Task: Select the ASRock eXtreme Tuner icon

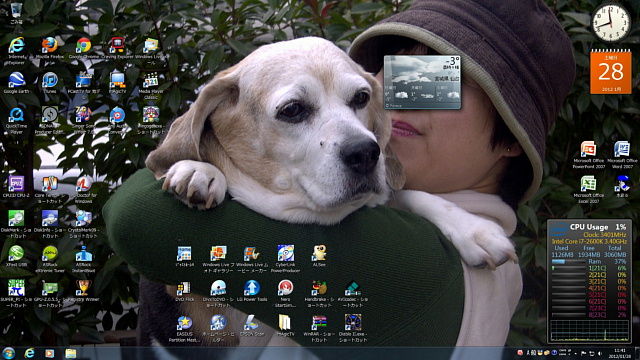Action: (50, 258)
